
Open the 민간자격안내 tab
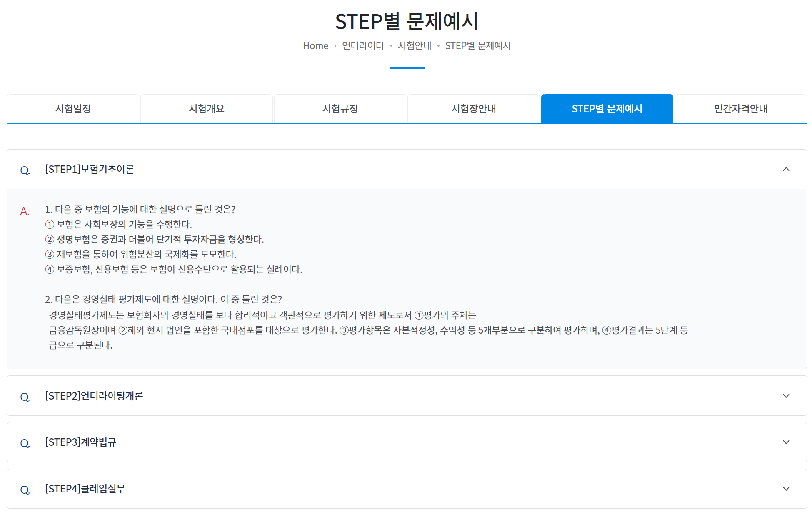(740, 109)
